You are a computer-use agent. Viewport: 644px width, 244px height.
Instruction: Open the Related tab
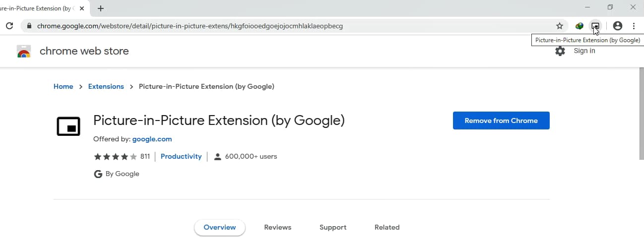tap(387, 227)
